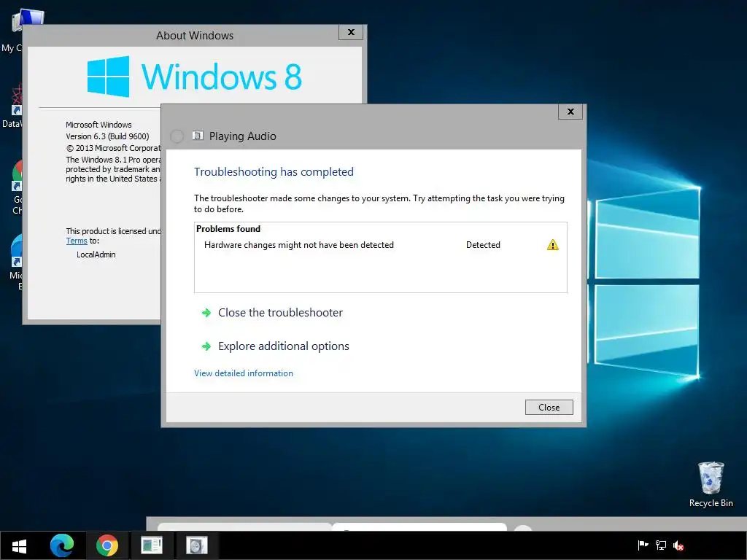Viewport: 747px width, 560px height.
Task: Choose Explore additional options
Action: [284, 346]
